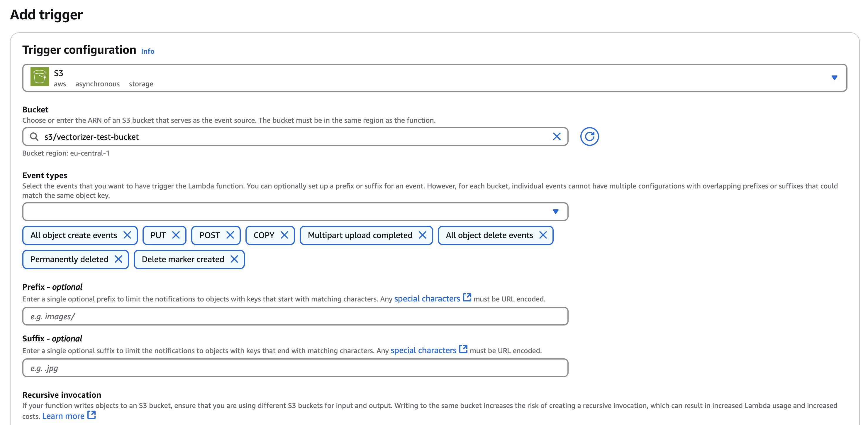Open Learn more link for recursive invocation

tap(63, 416)
